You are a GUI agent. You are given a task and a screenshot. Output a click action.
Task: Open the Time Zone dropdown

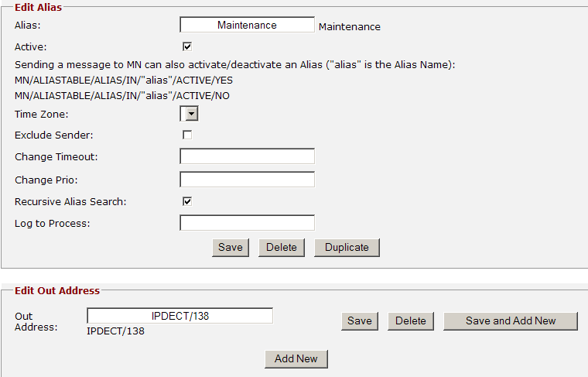click(x=190, y=114)
